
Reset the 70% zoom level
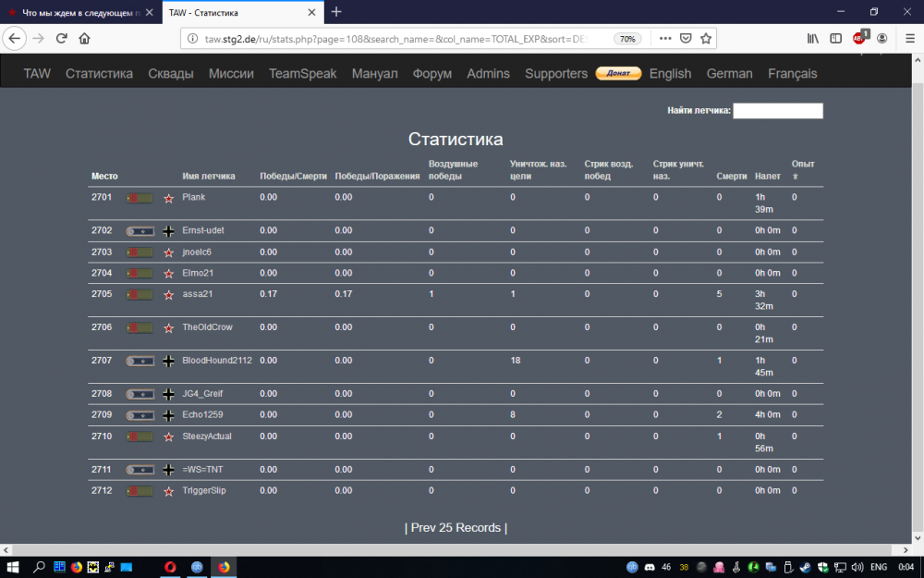coord(627,39)
